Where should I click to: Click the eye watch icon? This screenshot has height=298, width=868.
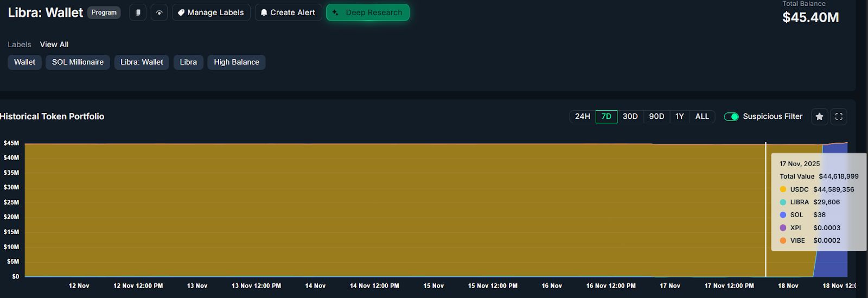(x=159, y=12)
